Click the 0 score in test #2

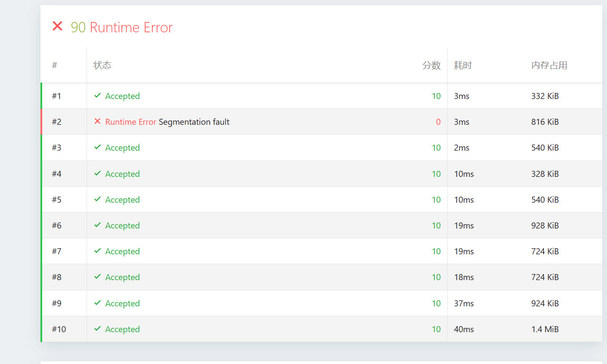pos(438,122)
